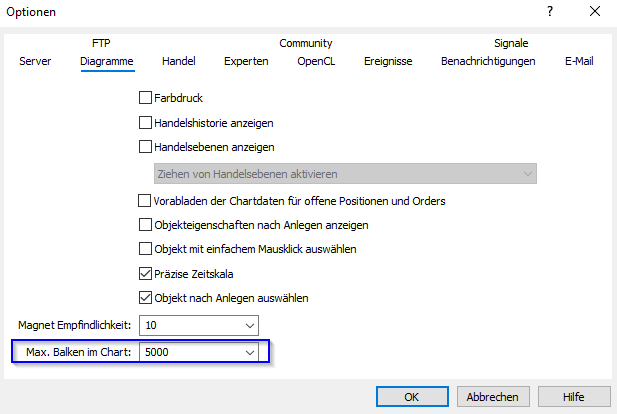Open the Handel tab

179,61
